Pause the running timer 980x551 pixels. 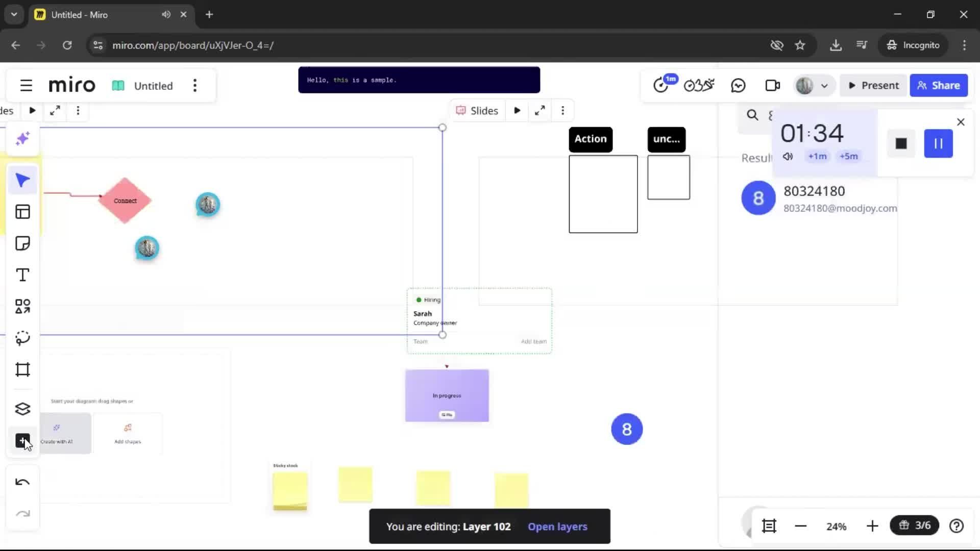[938, 144]
